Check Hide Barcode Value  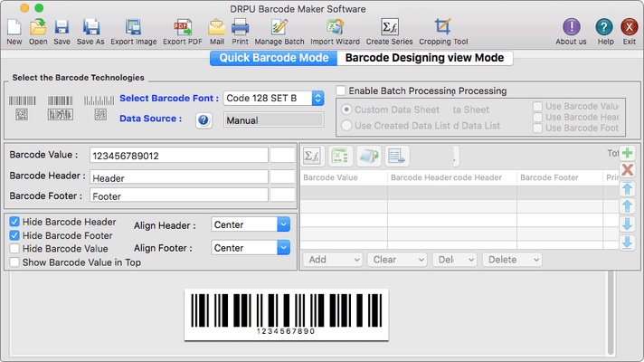tap(14, 249)
